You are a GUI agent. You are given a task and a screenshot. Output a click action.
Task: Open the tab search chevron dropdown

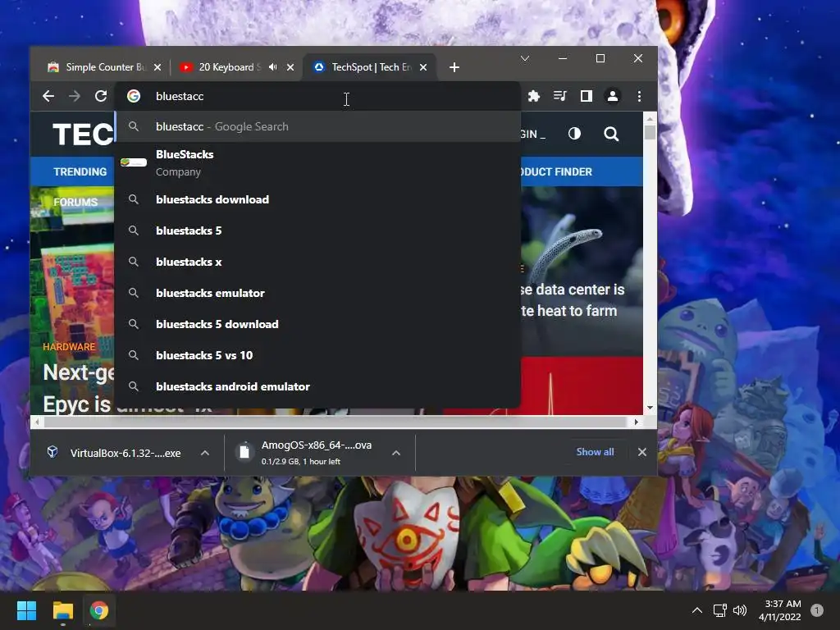click(525, 58)
